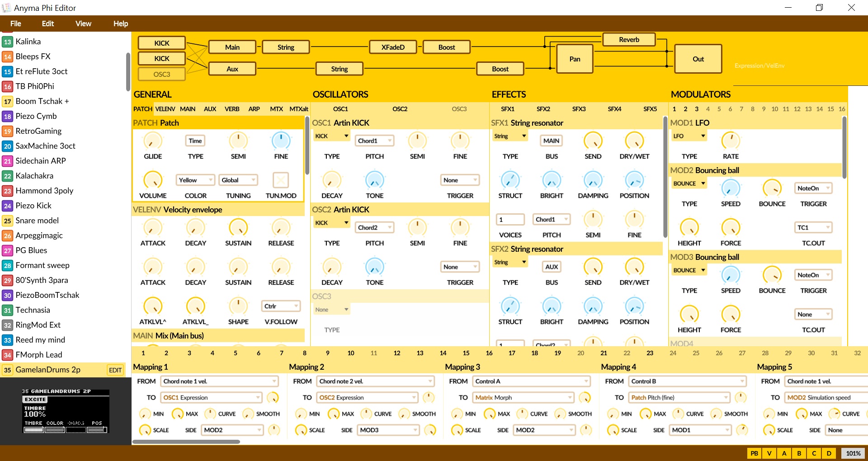This screenshot has width=868, height=461.
Task: Open the Help menu
Action: click(121, 24)
